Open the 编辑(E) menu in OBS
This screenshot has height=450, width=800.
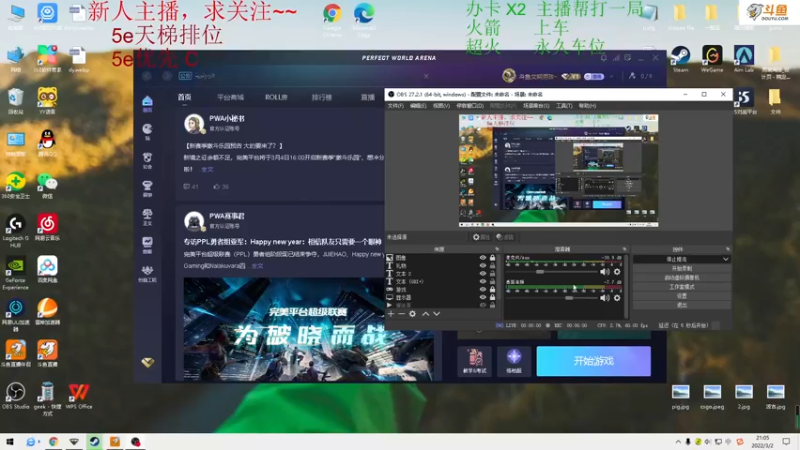418,106
